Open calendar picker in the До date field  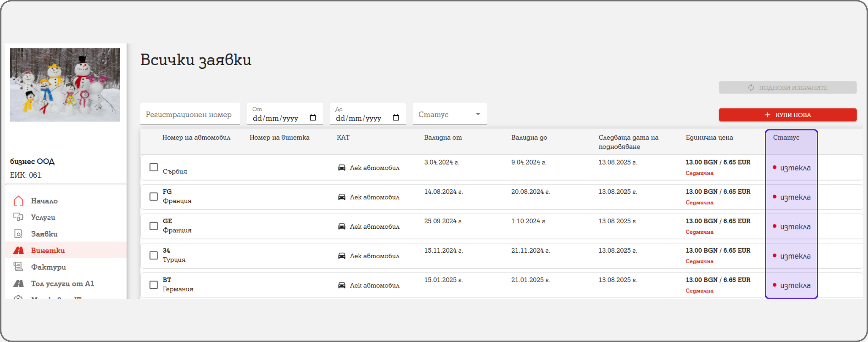pos(396,118)
